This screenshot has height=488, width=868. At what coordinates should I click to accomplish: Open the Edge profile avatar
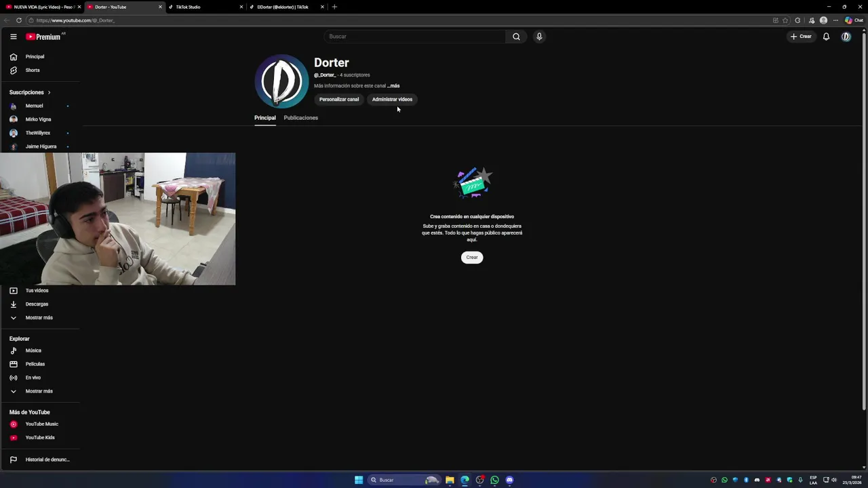point(823,20)
